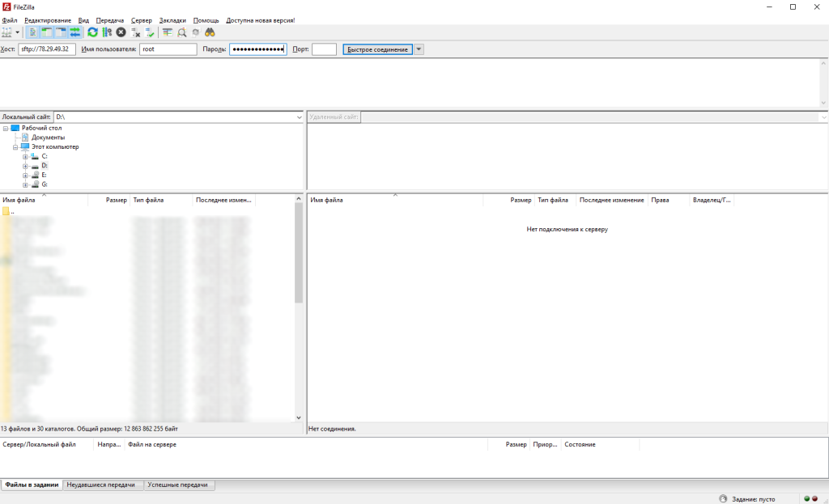Open the Редактирование menu

[48, 20]
